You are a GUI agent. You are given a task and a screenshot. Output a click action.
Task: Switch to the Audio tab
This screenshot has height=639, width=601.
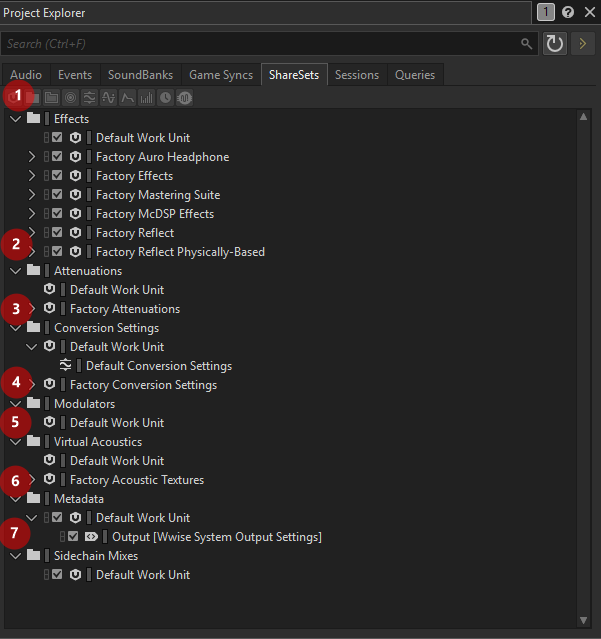coord(26,75)
